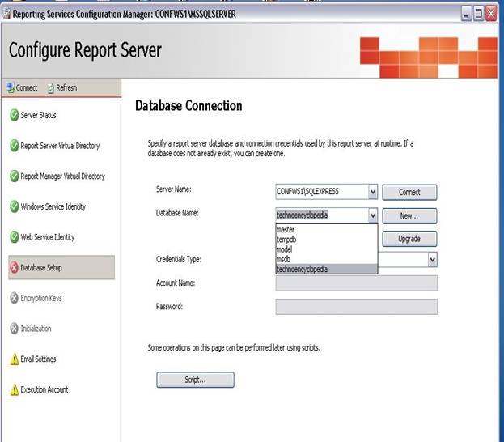Click the Password input field
504x442 pixels.
tap(356, 307)
